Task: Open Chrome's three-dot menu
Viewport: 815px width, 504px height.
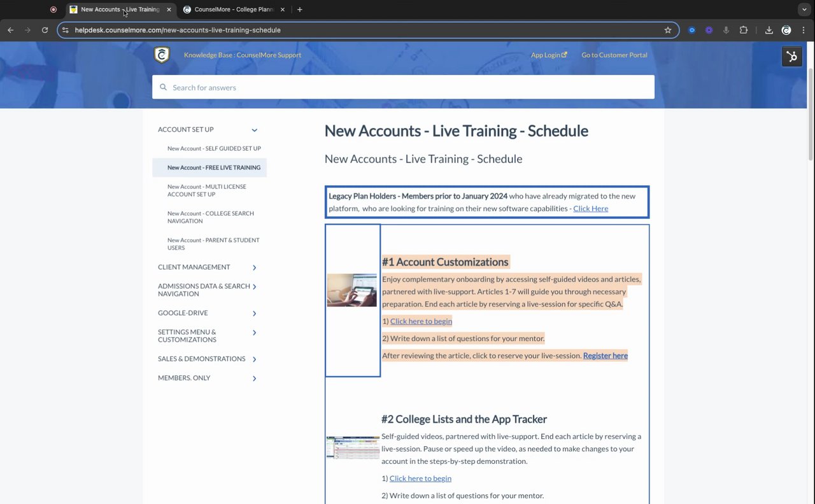Action: 804,30
